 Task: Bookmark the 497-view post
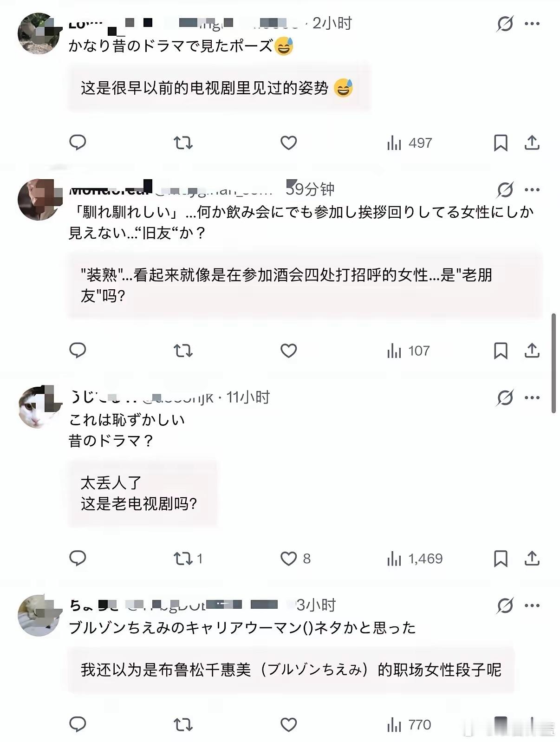(501, 143)
